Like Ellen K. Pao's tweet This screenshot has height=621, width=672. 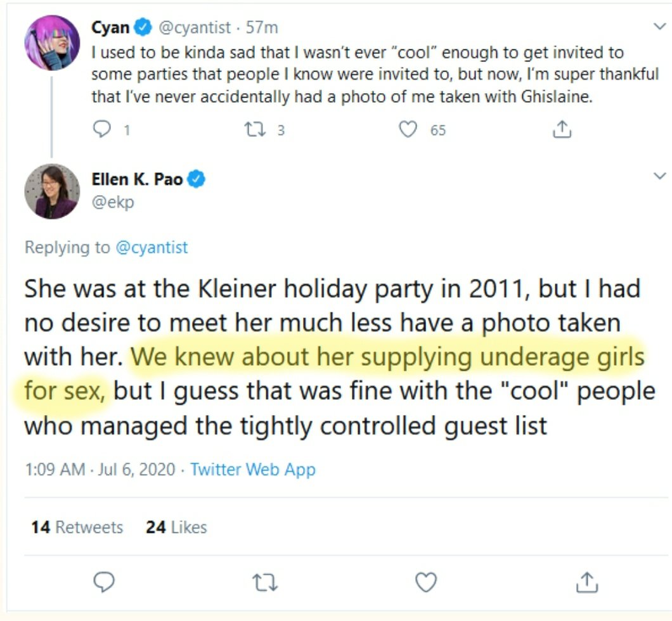426,581
